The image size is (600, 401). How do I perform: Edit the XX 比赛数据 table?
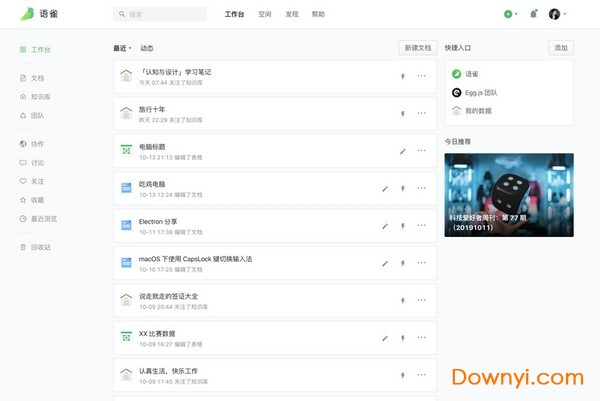tap(385, 338)
